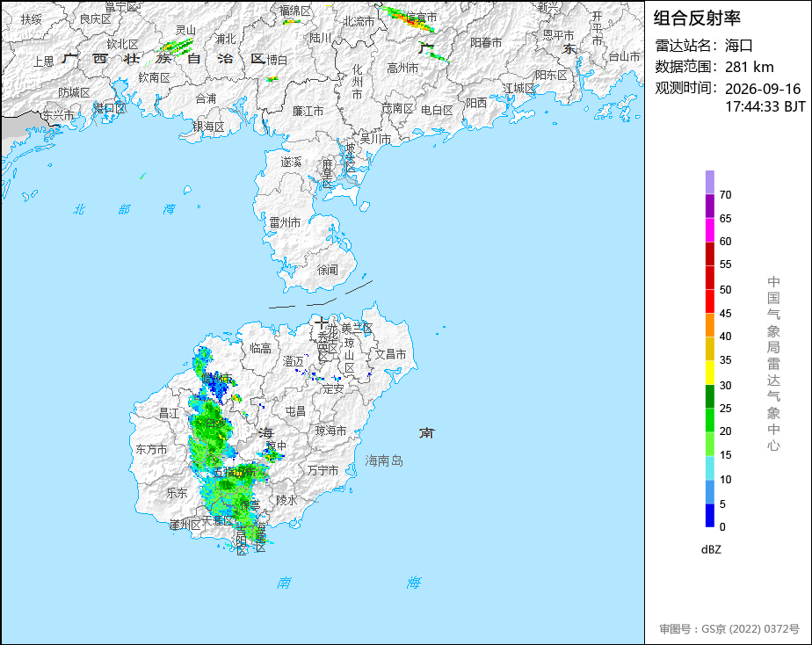Click the radar station name 海口
Viewport: 812px width, 645px height.
coord(738,46)
